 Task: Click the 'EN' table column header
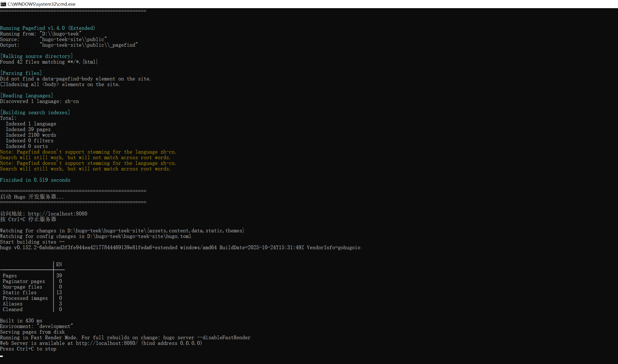point(59,264)
